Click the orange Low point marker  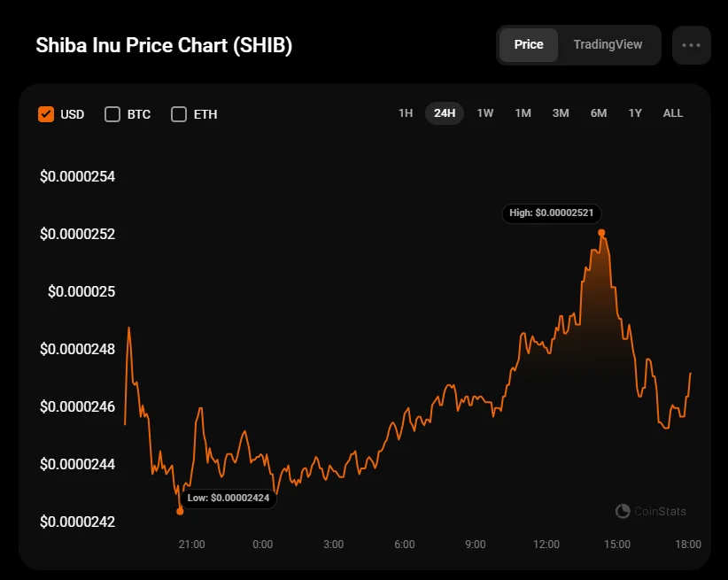coord(180,511)
